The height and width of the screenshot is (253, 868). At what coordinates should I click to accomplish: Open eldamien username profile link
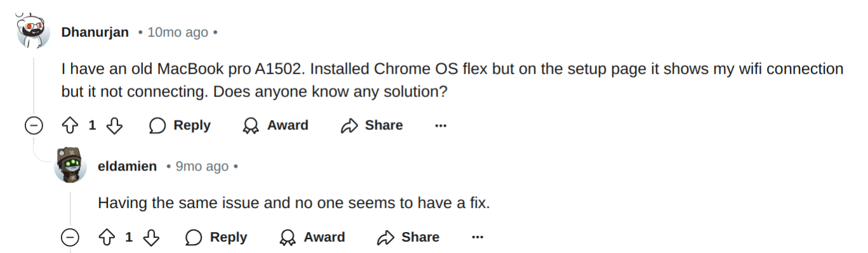tap(128, 167)
